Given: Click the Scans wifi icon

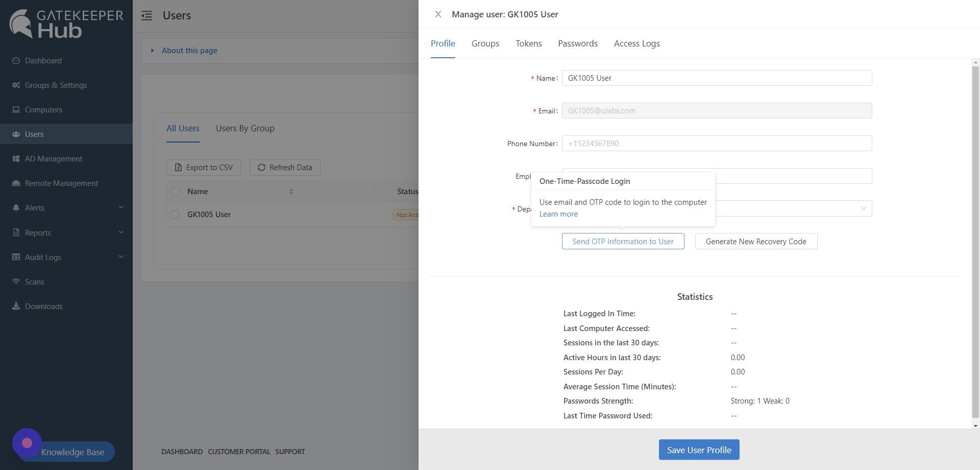Looking at the screenshot, I should pyautogui.click(x=16, y=281).
